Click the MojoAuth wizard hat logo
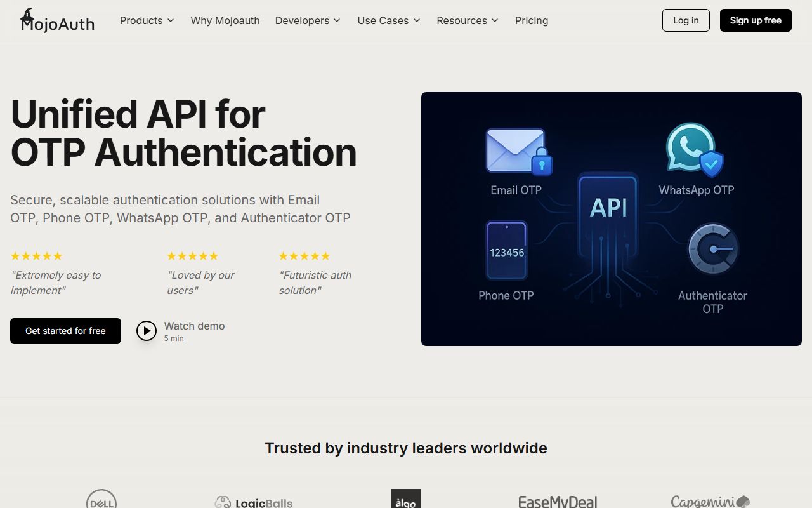 pos(27,13)
